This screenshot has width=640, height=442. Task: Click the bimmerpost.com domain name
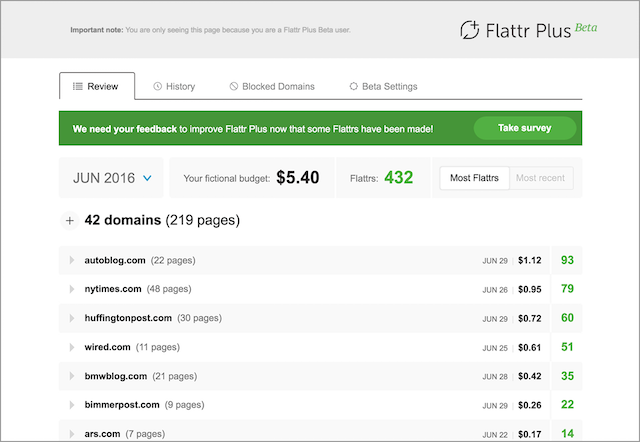(x=122, y=405)
